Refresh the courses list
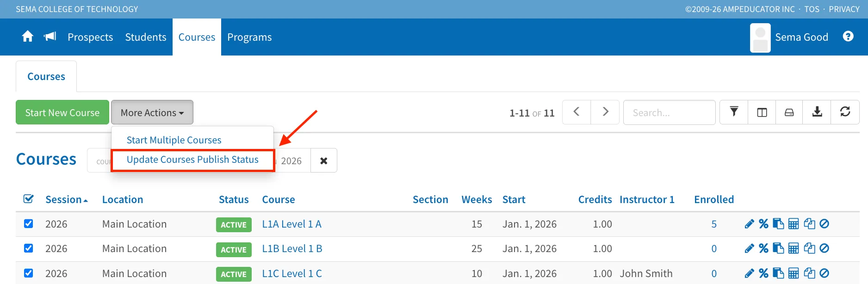Screen dimensions: 868x284 [x=845, y=112]
